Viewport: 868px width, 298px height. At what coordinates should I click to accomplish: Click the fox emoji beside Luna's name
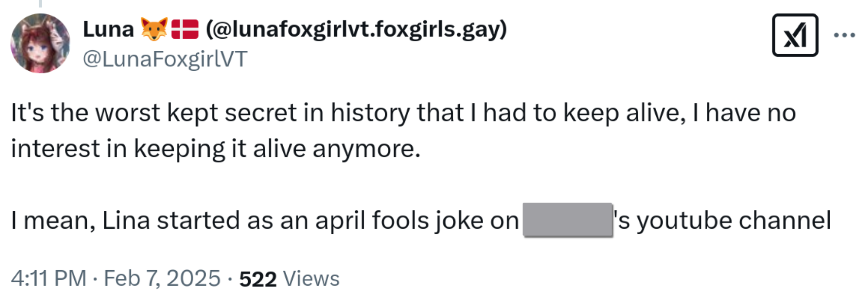[154, 29]
